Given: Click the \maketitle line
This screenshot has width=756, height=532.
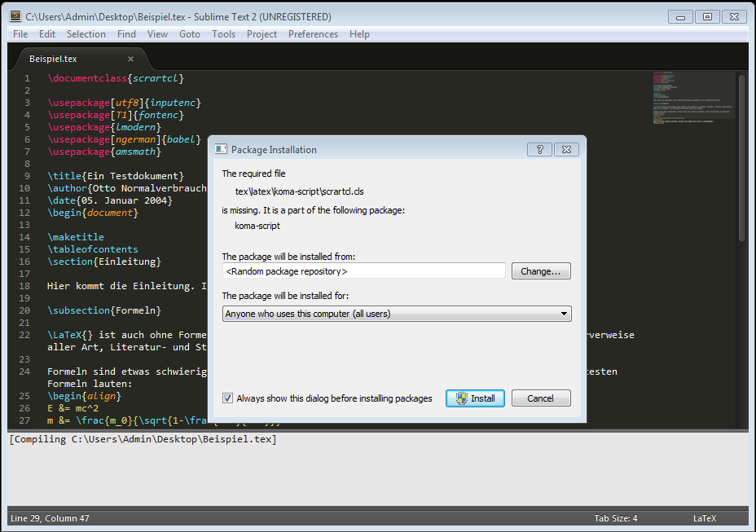Looking at the screenshot, I should point(76,237).
